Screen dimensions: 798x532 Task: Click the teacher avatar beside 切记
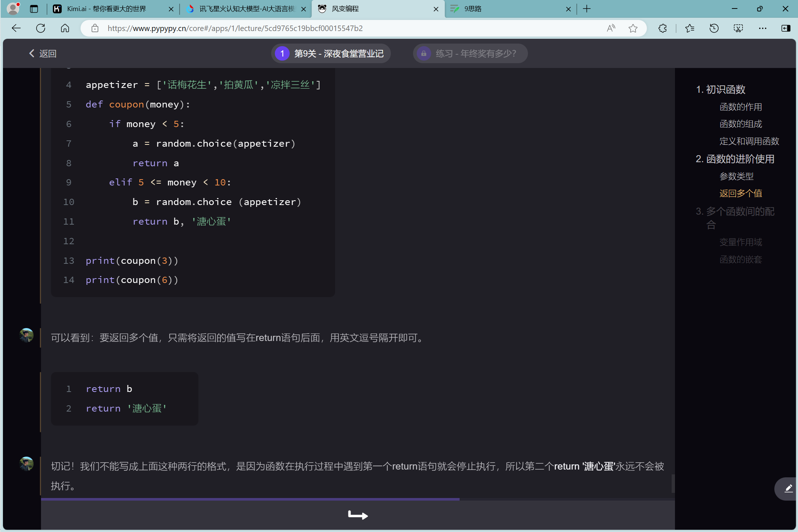coord(27,464)
